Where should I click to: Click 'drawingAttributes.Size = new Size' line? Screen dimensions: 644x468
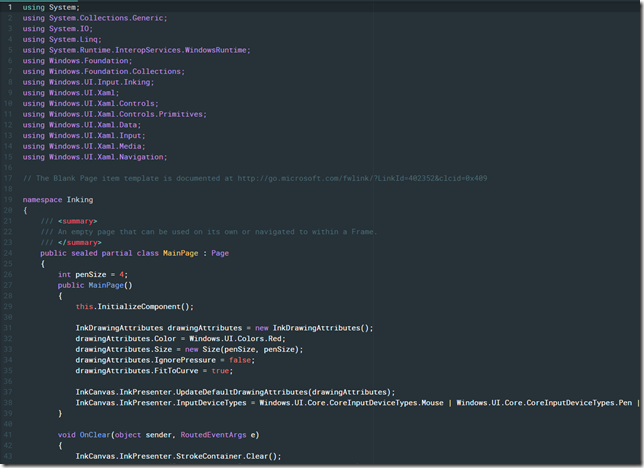click(189, 349)
